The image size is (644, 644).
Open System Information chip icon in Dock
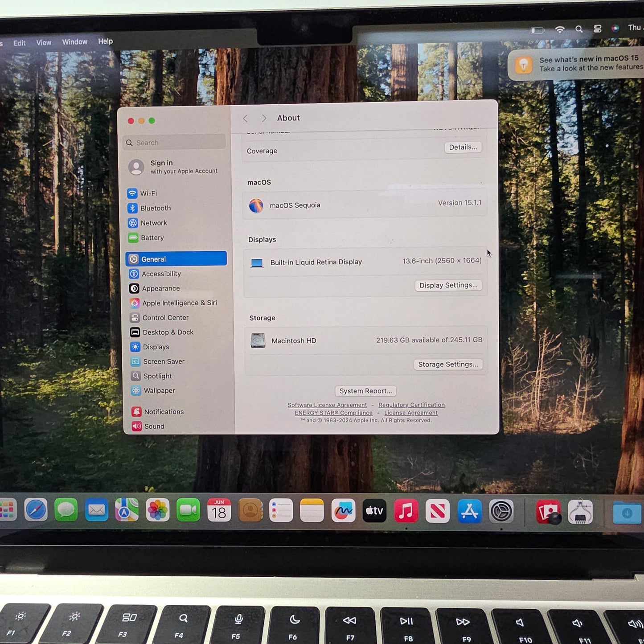580,512
